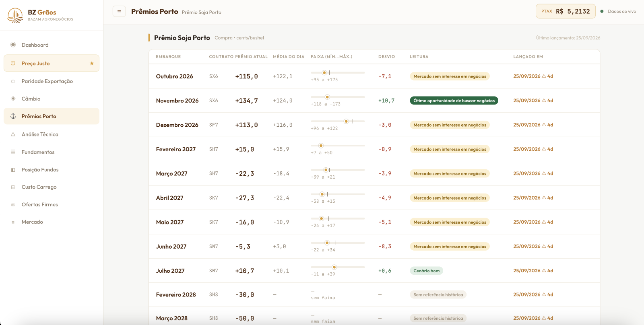Click the green live data status dot
The height and width of the screenshot is (325, 644).
pyautogui.click(x=602, y=11)
